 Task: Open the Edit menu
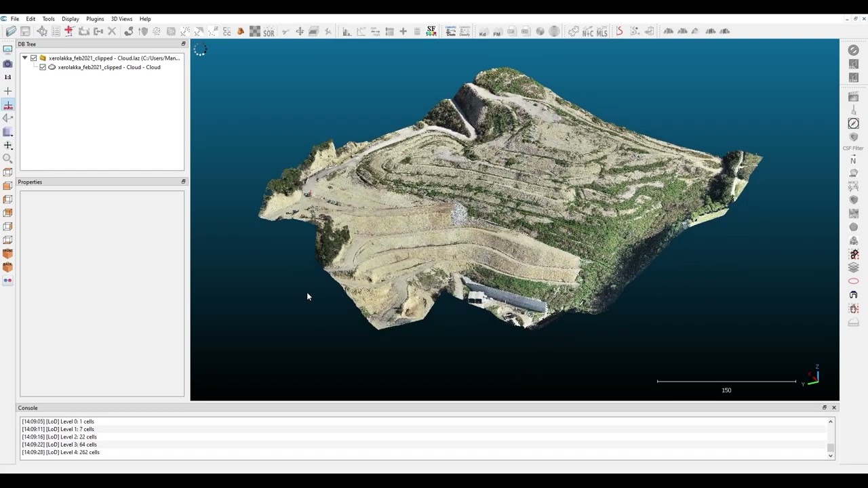(31, 19)
